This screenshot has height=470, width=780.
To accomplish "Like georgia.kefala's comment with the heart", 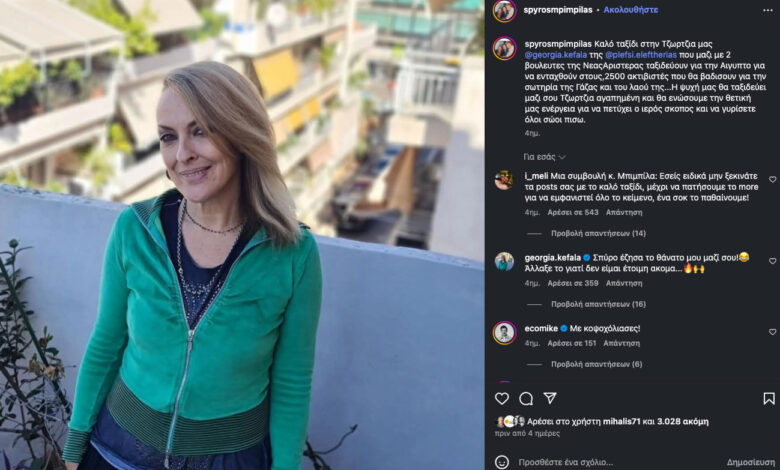I will click(x=772, y=261).
